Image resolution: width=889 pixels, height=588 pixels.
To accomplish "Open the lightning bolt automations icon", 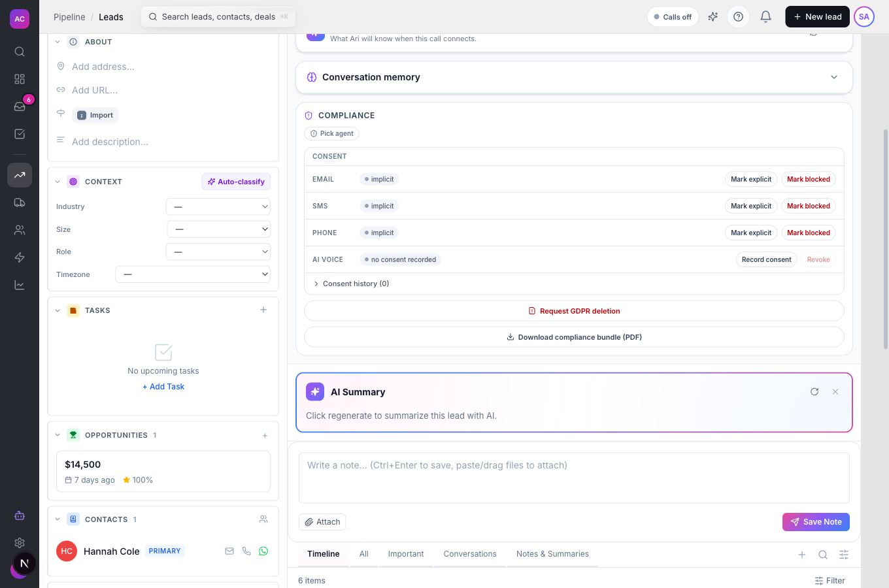I will [20, 257].
